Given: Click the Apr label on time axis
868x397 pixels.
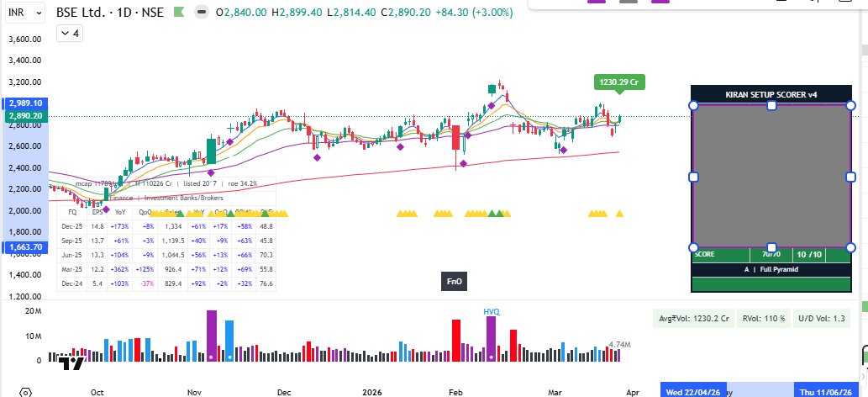Looking at the screenshot, I should [633, 392].
